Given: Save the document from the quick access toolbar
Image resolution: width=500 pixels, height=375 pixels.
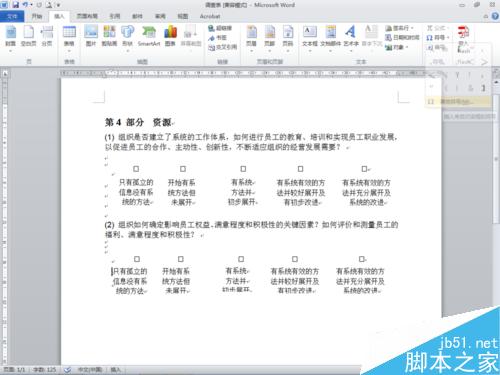Looking at the screenshot, I should [15, 5].
